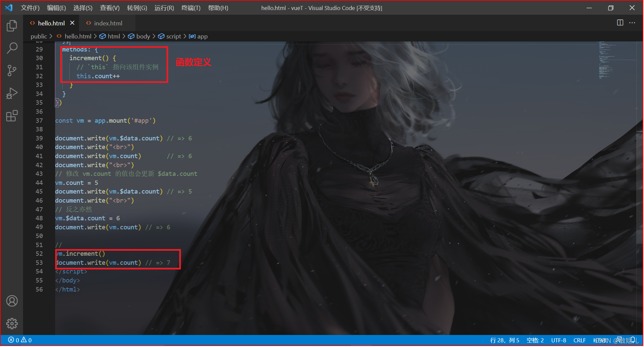This screenshot has height=347, width=644.
Task: Click line number 44 in gutter
Action: coord(39,183)
